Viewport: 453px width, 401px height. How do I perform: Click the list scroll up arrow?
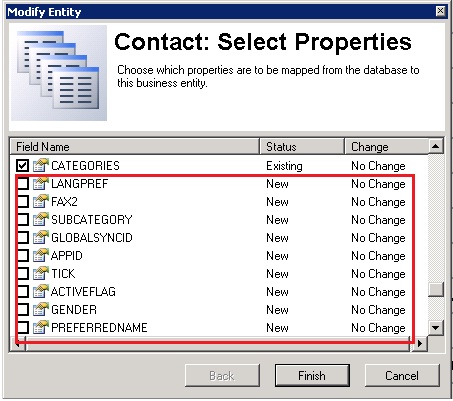point(436,146)
